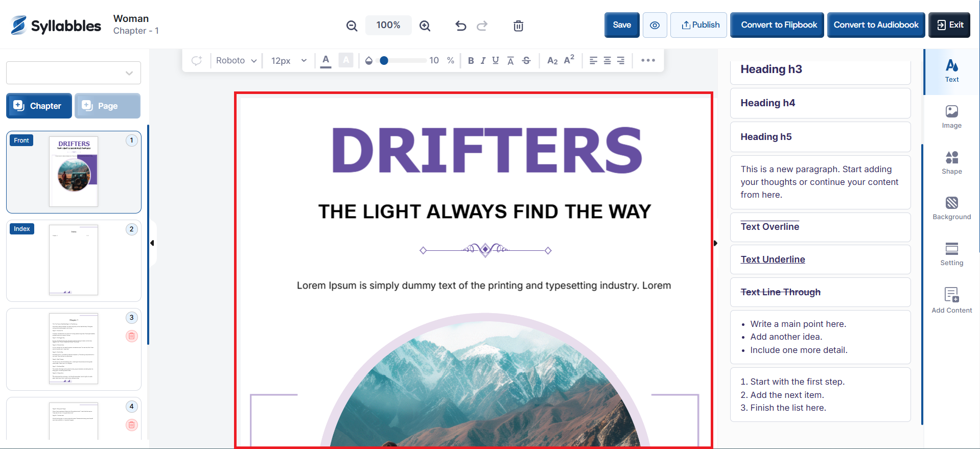This screenshot has width=980, height=449.
Task: Click the redo arrow icon
Action: tap(482, 26)
